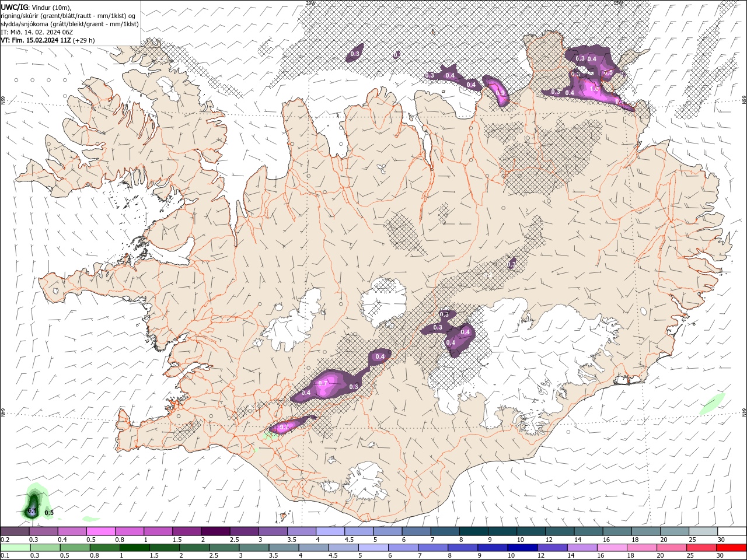This screenshot has width=747, height=560.
Task: Click the 'slydda/snjókoma (grátt/bleikt/grænt - mm/1klst)' line
Action: [x=69, y=24]
